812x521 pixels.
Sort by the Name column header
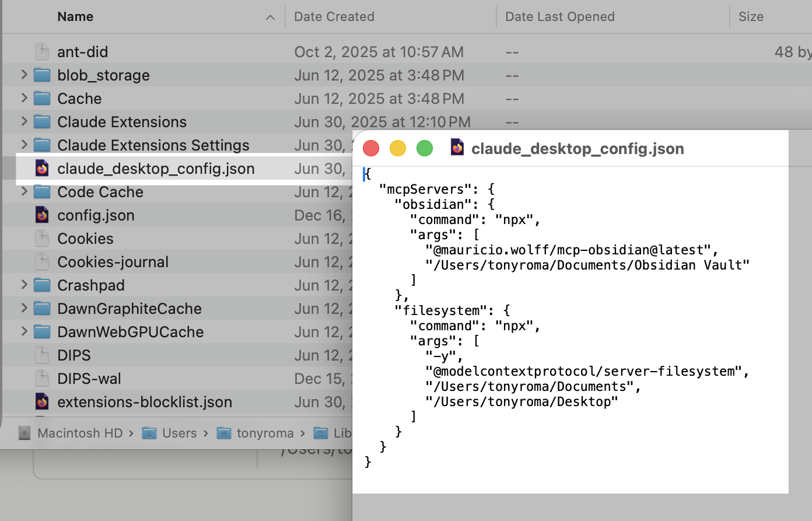click(75, 16)
